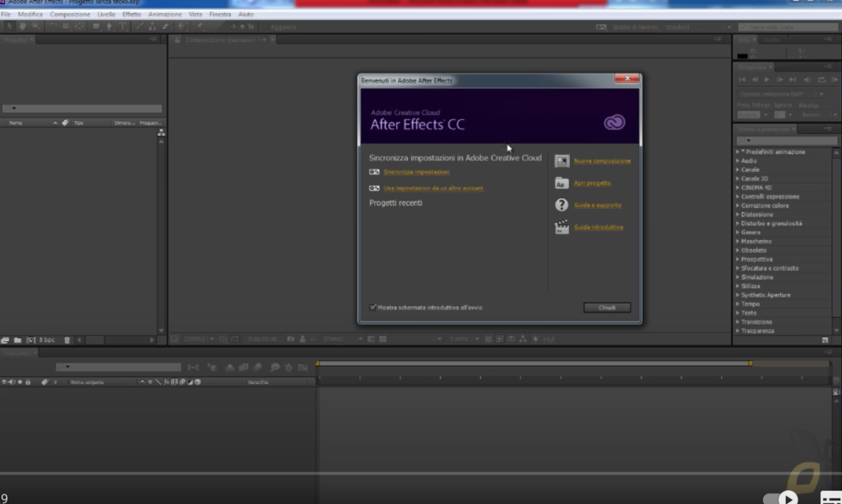This screenshot has width=842, height=504.
Task: Select the Puppet Pin tool
Action: (x=200, y=26)
